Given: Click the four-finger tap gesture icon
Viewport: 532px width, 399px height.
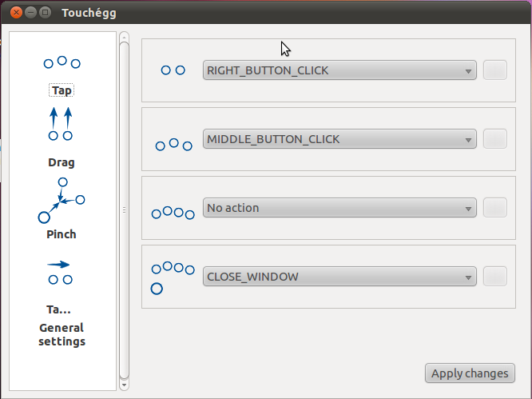Looking at the screenshot, I should coord(173,213).
